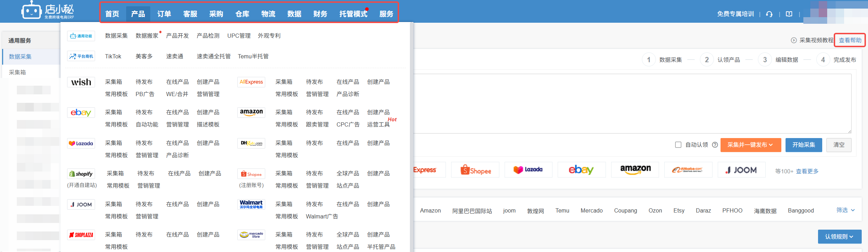
Task: Open PB广告 under Wish
Action: pos(145,94)
